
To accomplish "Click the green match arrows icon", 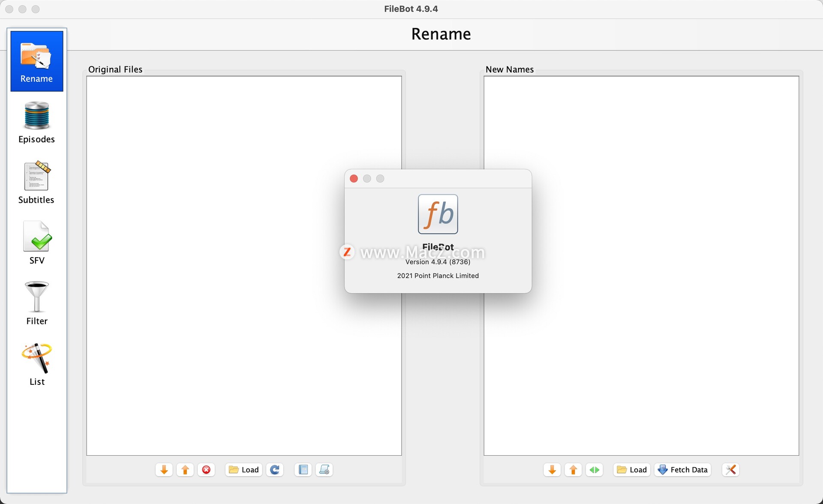I will 595,470.
